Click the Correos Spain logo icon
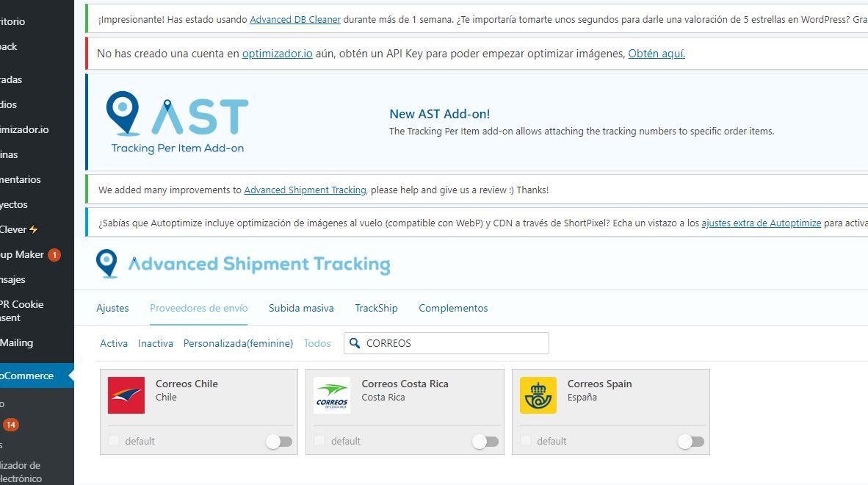The width and height of the screenshot is (868, 485). [538, 395]
